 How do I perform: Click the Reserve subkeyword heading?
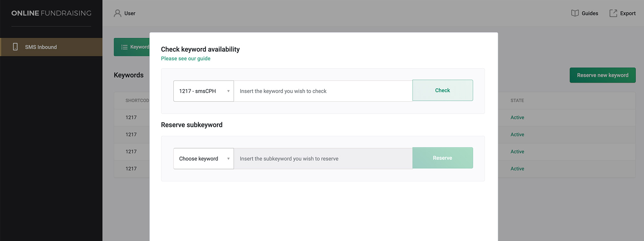192,125
